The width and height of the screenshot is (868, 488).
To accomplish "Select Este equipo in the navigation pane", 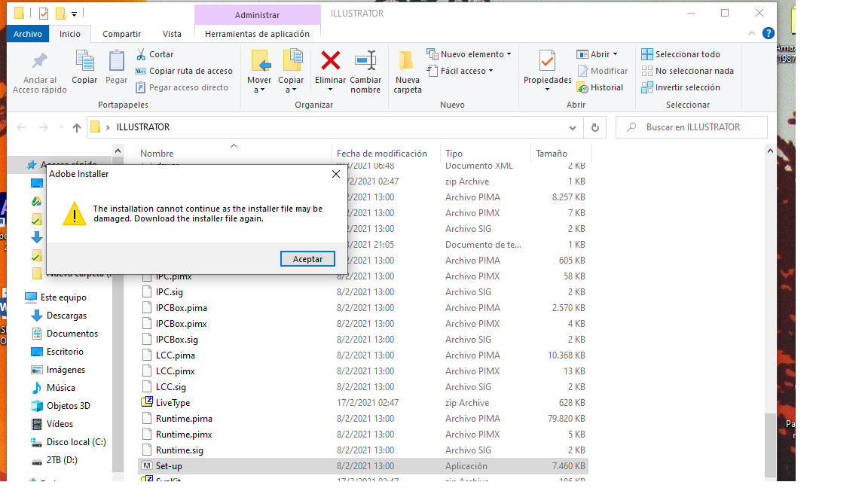I will click(56, 297).
